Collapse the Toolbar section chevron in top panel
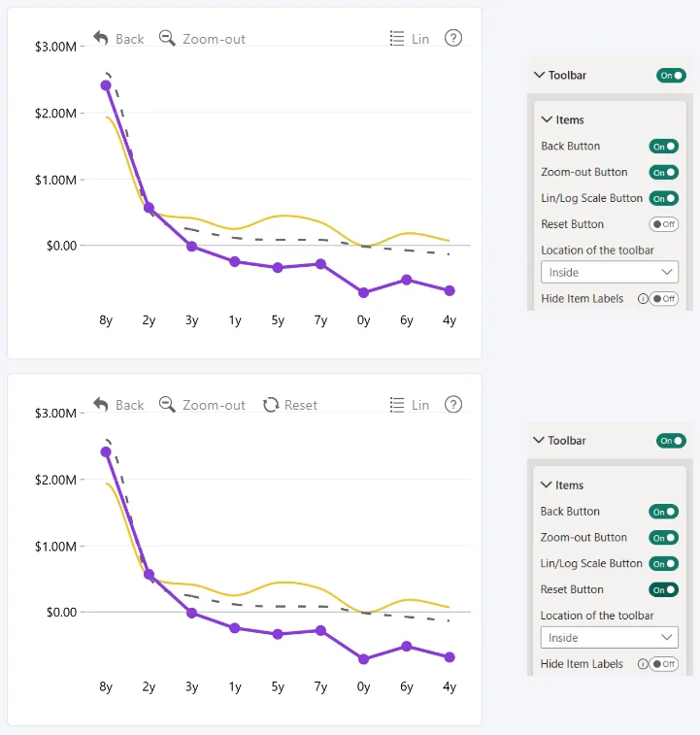Screen dimensions: 700x735 539,75
